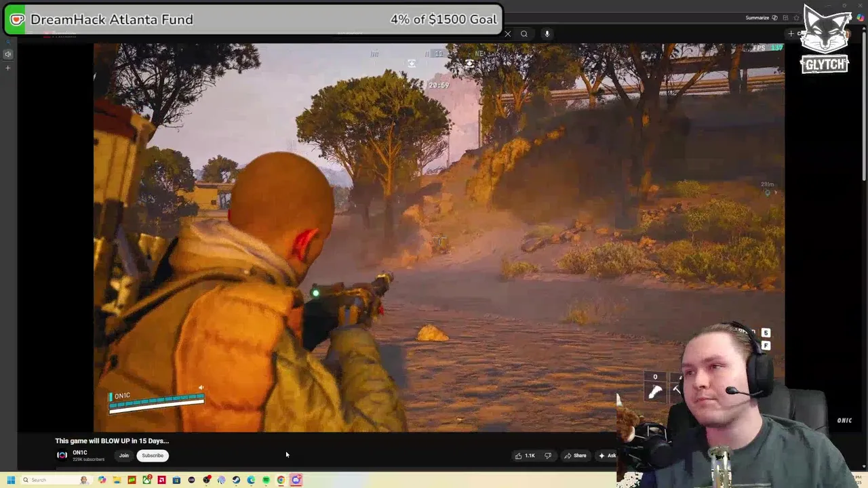Open the AMD software taskbar icon
This screenshot has height=488, width=868.
click(x=161, y=480)
